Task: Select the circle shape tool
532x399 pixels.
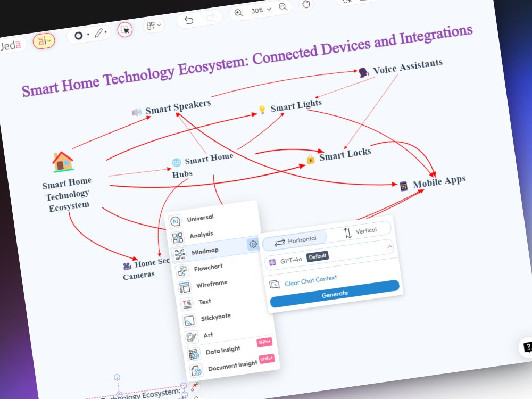Action: [x=79, y=35]
